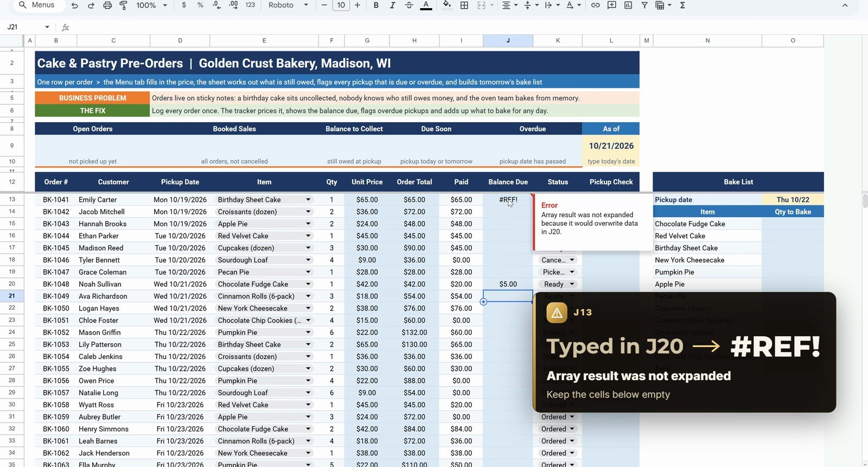Click the Menus search box
This screenshot has height=467, width=868.
pos(38,5)
